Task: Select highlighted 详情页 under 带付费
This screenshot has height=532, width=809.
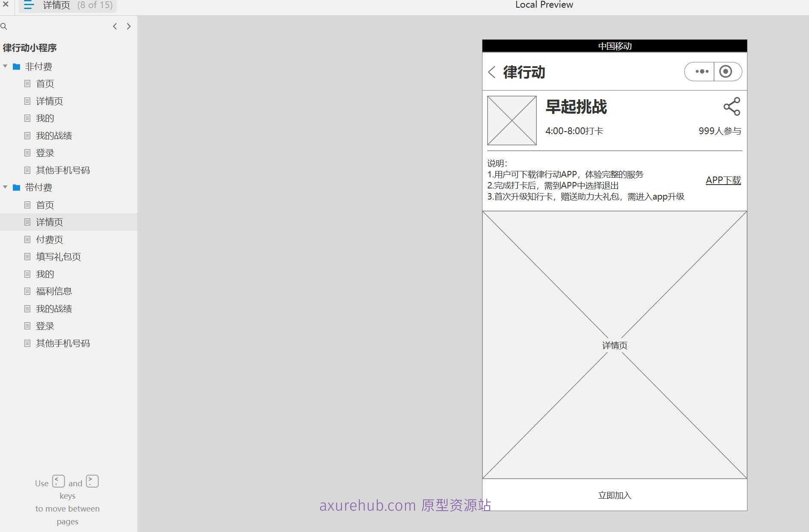Action: (x=50, y=222)
